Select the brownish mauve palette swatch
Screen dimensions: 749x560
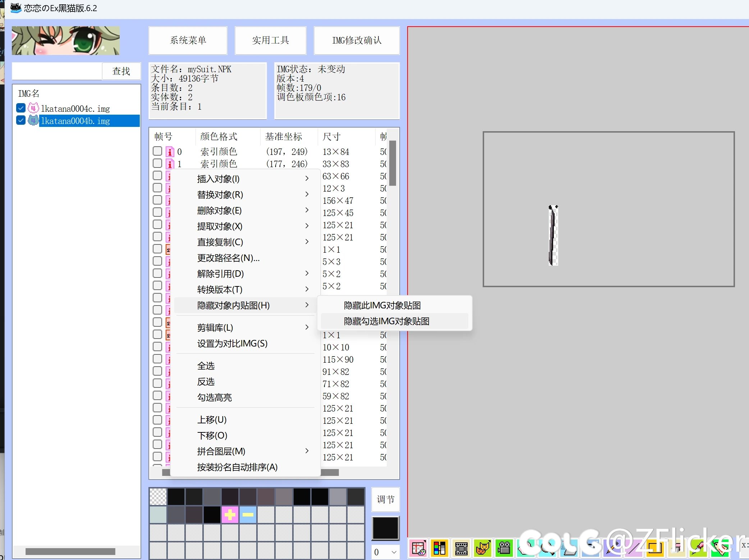[266, 497]
